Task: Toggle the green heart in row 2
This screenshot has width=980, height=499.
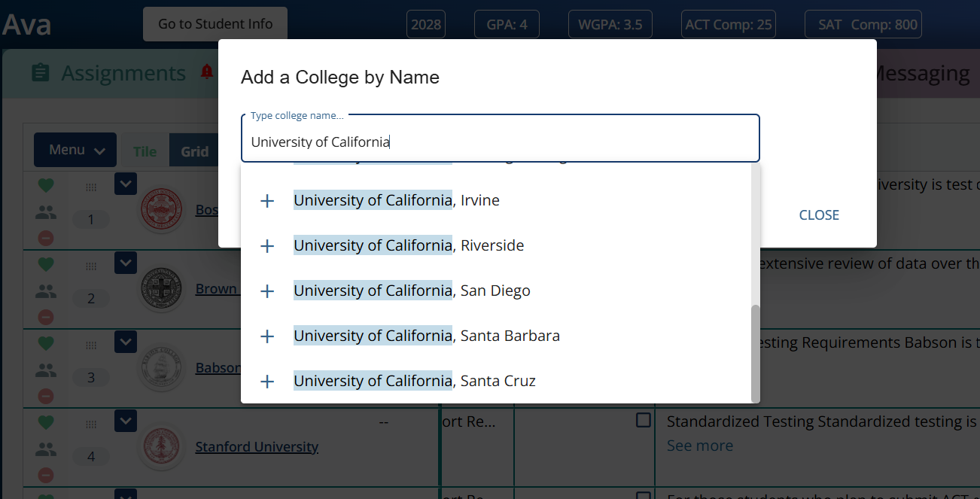Action: (x=46, y=263)
